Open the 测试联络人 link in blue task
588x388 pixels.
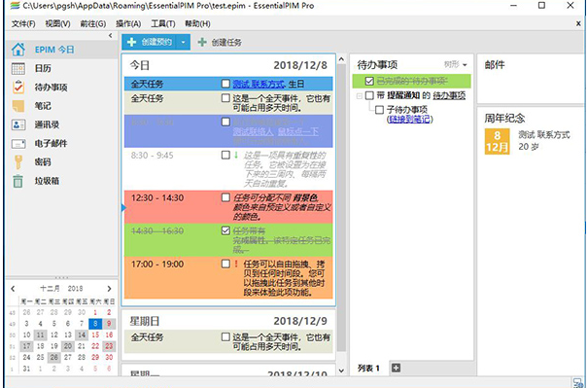[253, 131]
